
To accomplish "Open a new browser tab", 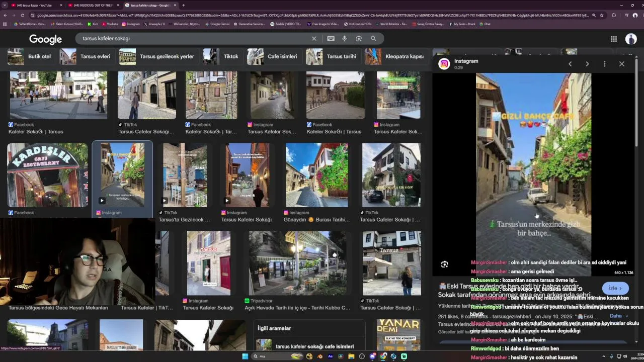I will coord(183,5).
